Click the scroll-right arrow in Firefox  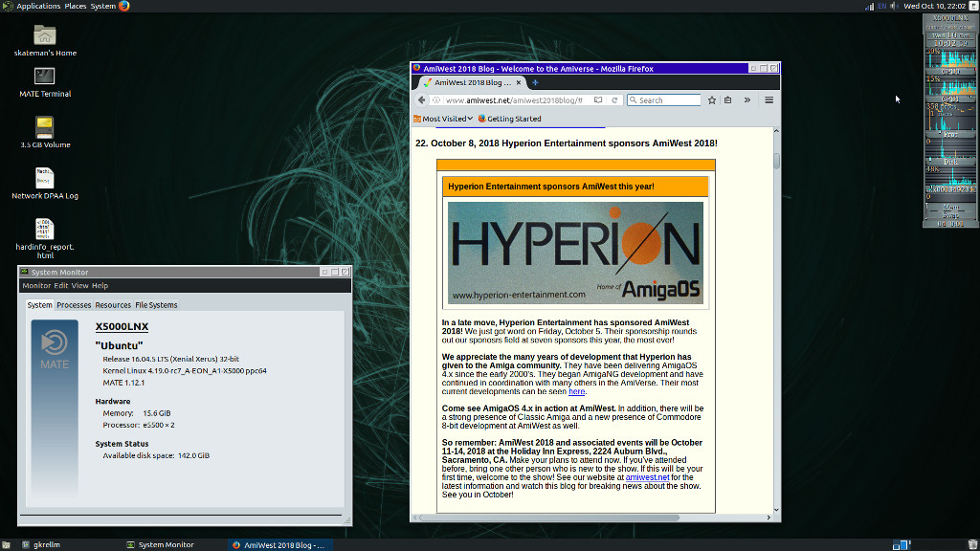tap(768, 518)
